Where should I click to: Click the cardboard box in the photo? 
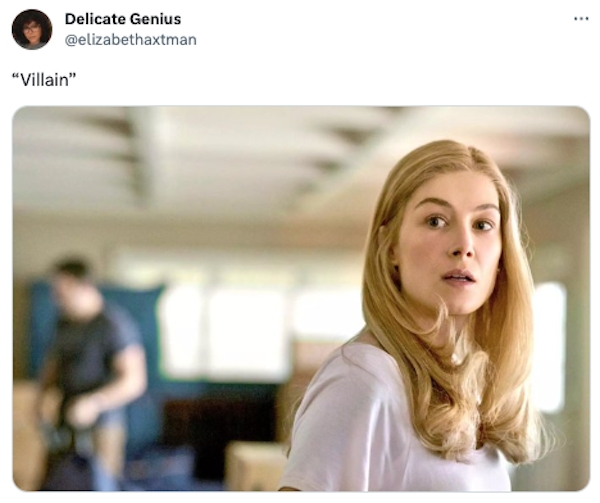point(254,466)
